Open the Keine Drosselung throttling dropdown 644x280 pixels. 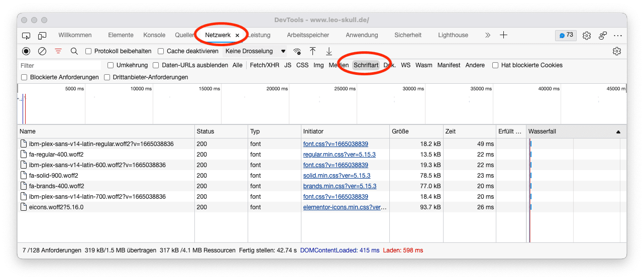(255, 51)
